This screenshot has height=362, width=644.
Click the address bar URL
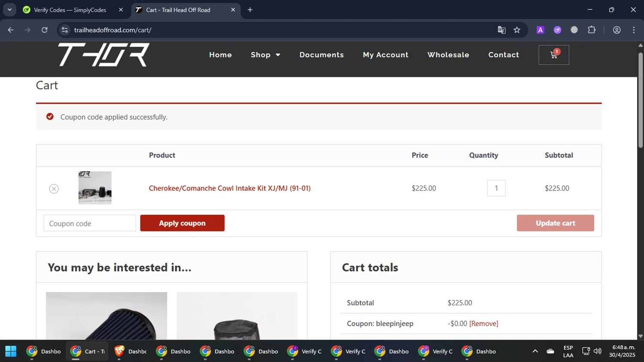click(x=113, y=30)
